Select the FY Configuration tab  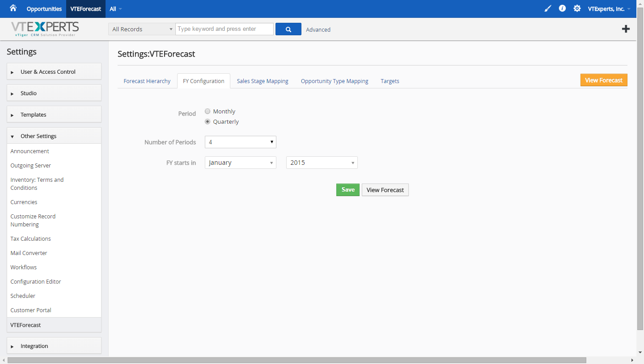(203, 81)
